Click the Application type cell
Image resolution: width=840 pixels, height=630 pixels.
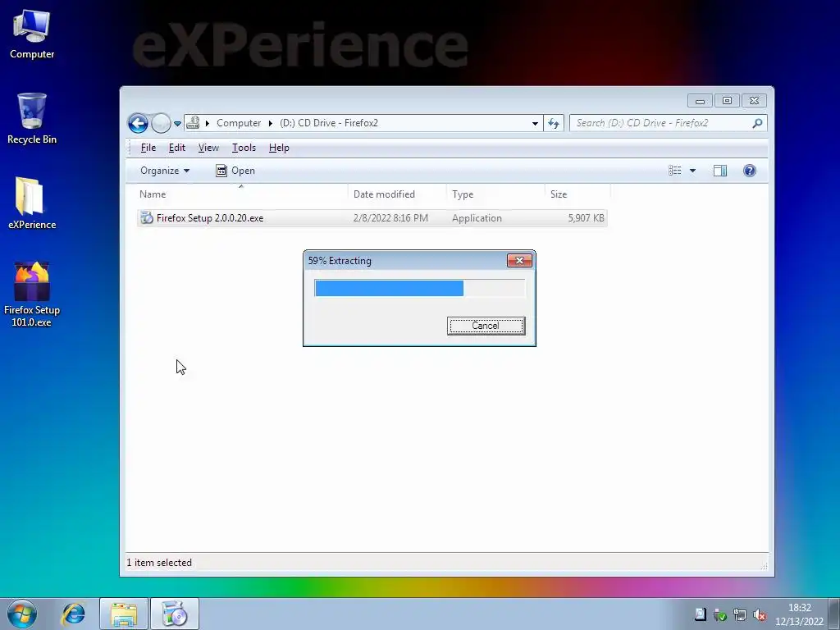coord(477,218)
